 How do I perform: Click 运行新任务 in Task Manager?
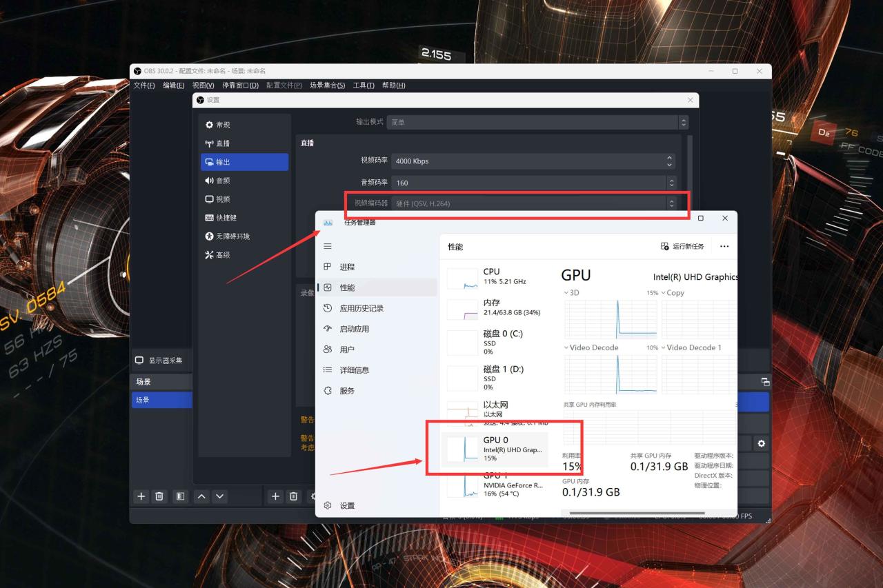[682, 246]
